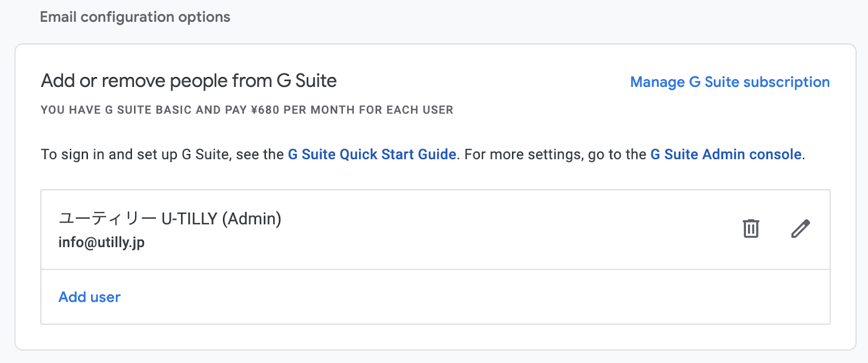Click the ¥680 per month price text
Viewport: 868px width, 363px height.
(x=265, y=110)
